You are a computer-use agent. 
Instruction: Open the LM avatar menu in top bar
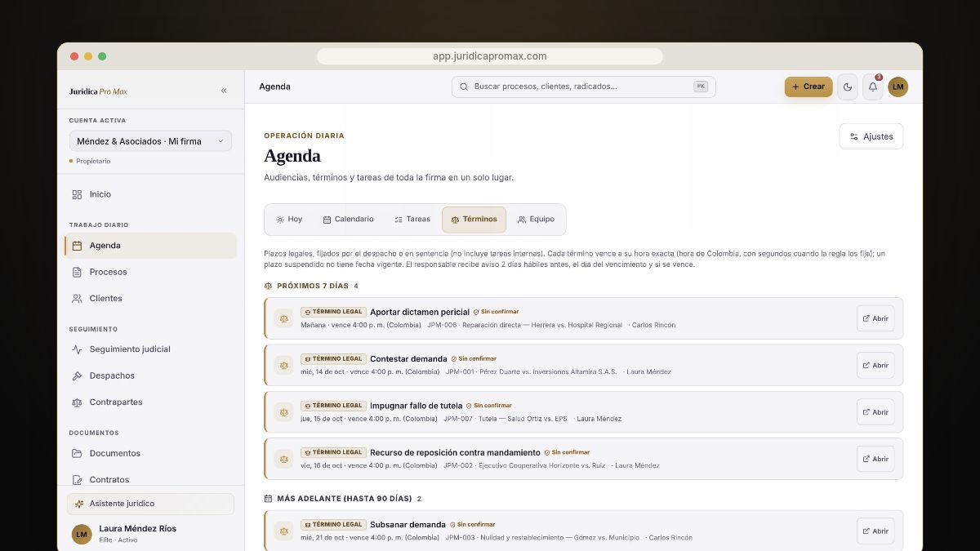click(x=898, y=87)
